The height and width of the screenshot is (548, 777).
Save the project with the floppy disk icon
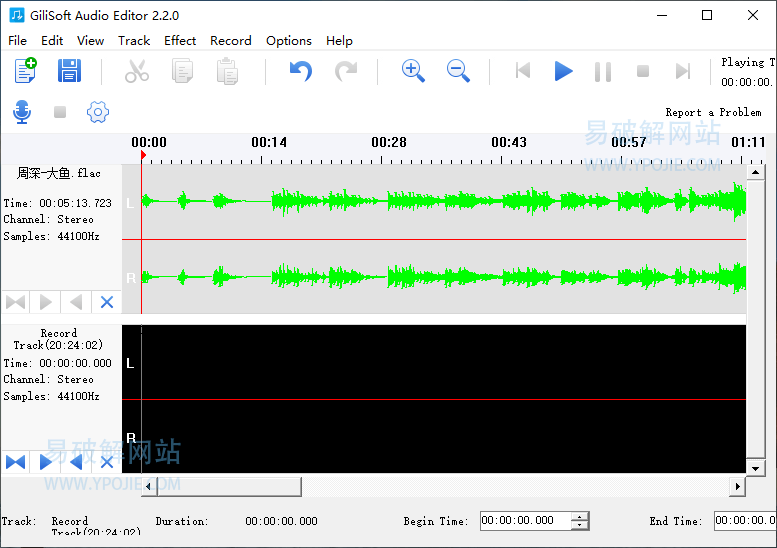(x=69, y=71)
